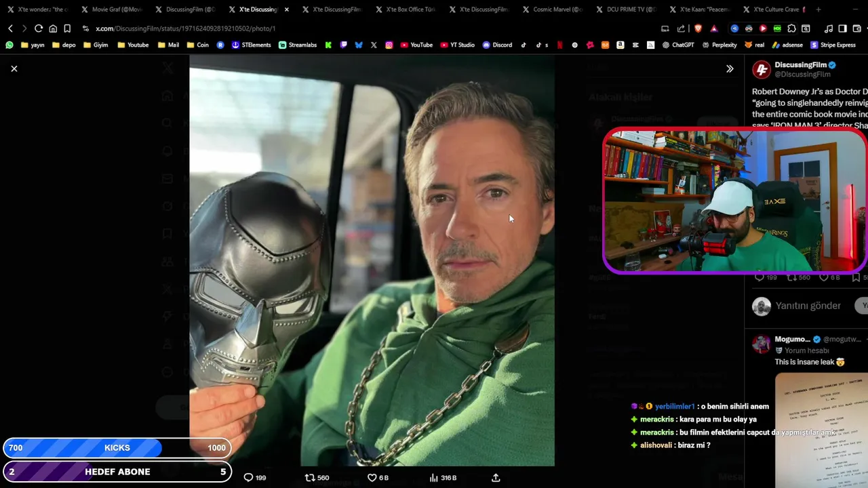Viewport: 868px width, 488px height.
Task: Switch to 'X'te wonder' tab
Action: [37, 9]
